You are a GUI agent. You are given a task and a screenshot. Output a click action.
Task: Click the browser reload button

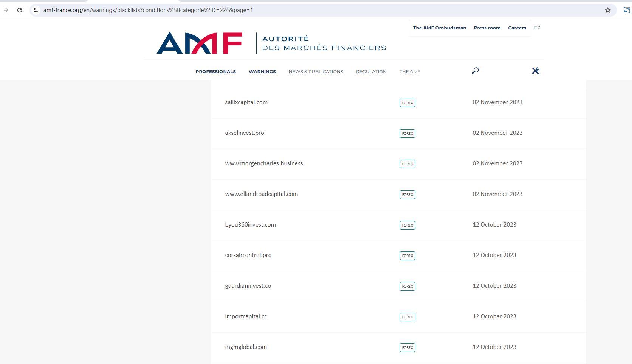(x=20, y=10)
